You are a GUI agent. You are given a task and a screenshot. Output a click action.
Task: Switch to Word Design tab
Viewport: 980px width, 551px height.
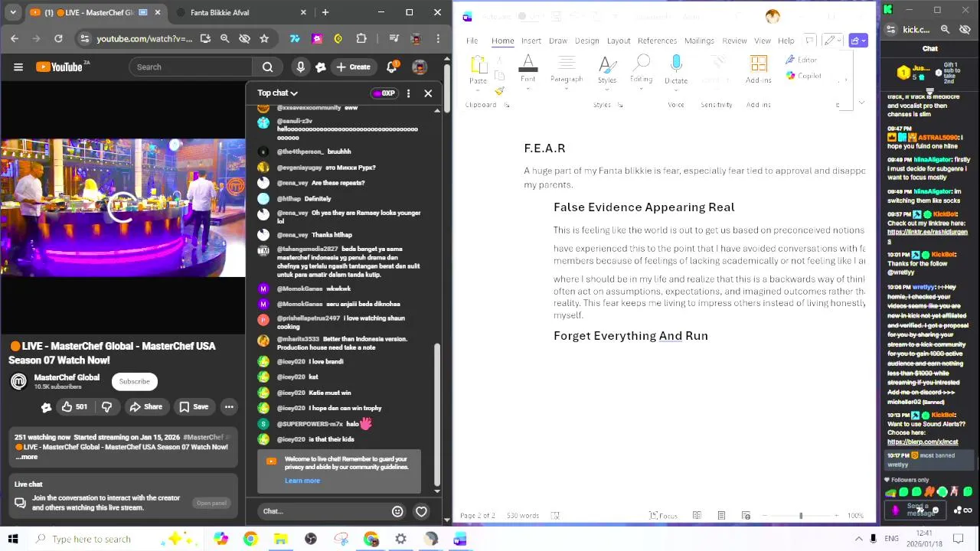[x=587, y=41]
